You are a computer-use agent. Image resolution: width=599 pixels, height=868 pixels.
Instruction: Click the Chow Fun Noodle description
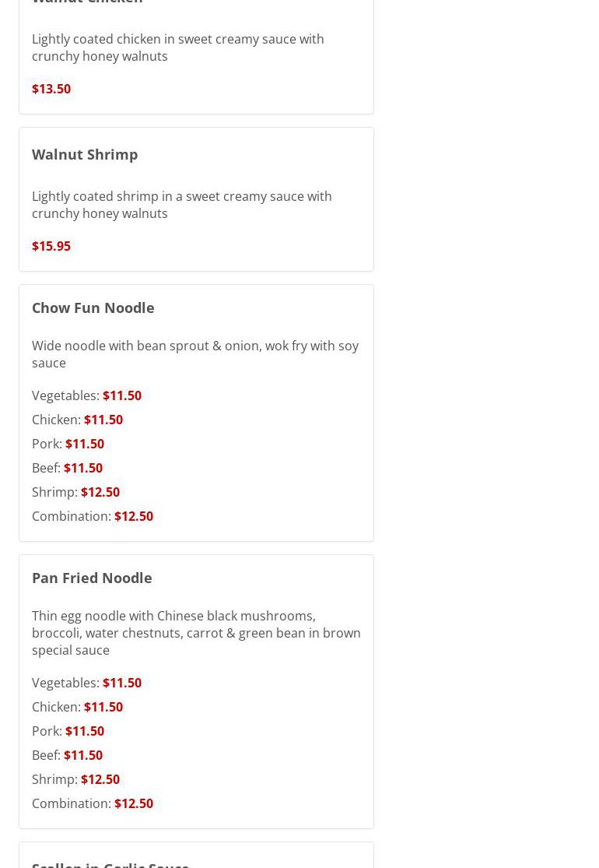194,354
